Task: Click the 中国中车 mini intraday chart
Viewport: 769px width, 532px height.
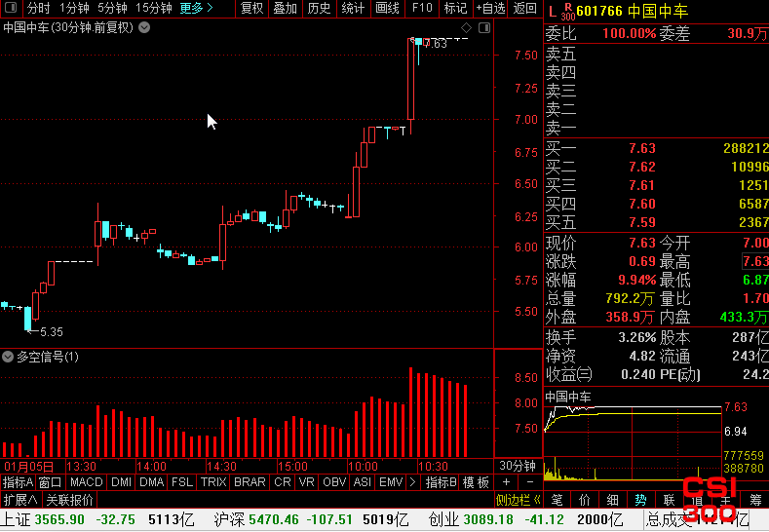Action: (633, 443)
